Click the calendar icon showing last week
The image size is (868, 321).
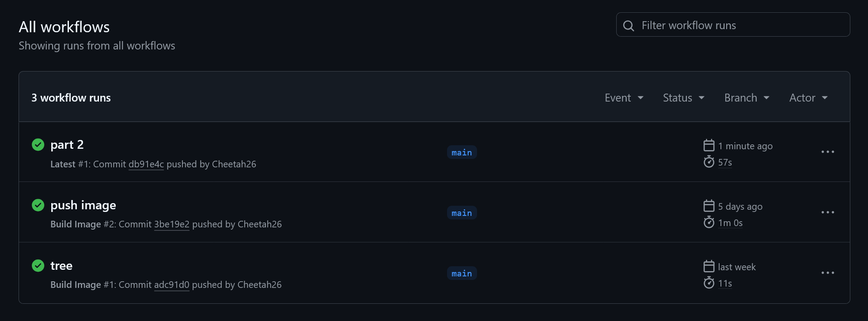pos(709,266)
